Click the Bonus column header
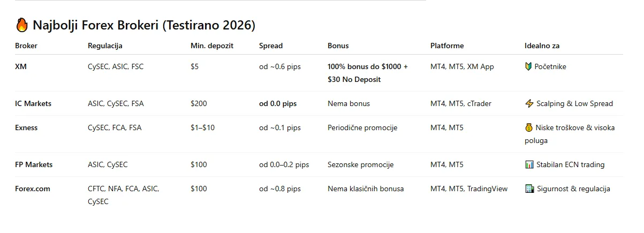This screenshot has height=233, width=644. click(338, 46)
